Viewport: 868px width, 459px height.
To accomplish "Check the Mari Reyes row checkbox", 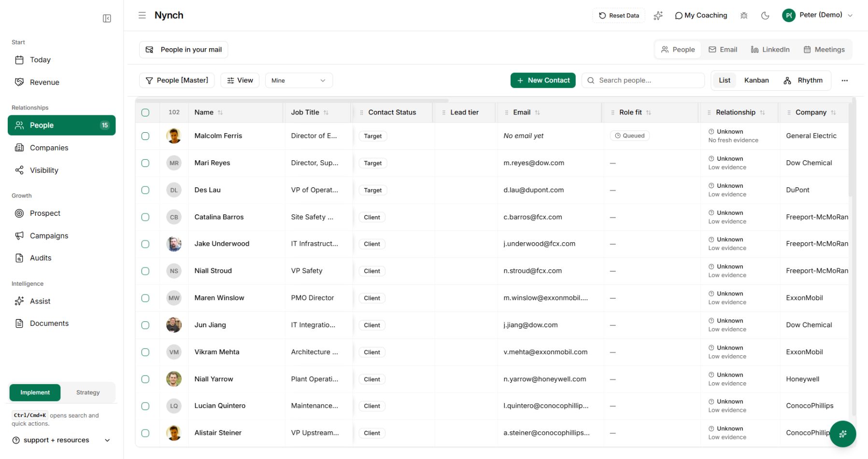I will [145, 163].
